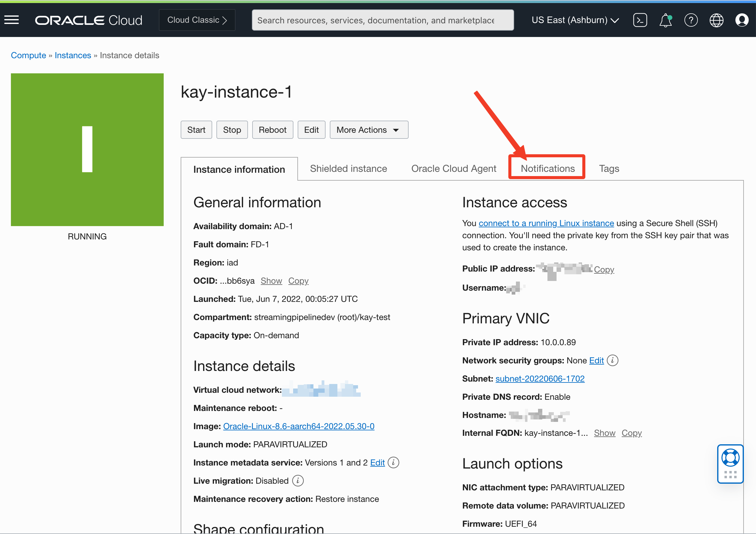This screenshot has width=756, height=534.
Task: Click the resource search field
Action: pos(383,20)
